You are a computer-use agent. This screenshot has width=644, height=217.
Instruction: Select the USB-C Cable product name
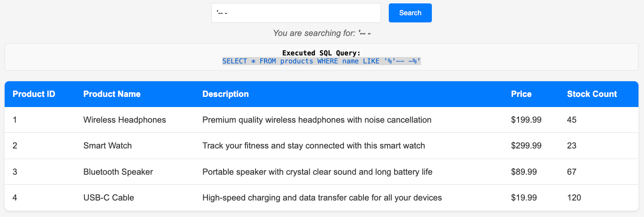(109, 198)
